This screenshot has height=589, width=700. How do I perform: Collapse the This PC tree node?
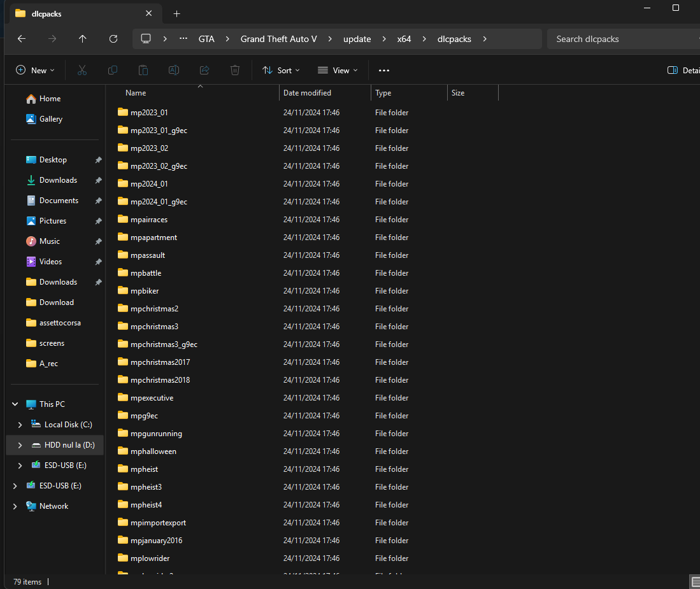tap(15, 404)
